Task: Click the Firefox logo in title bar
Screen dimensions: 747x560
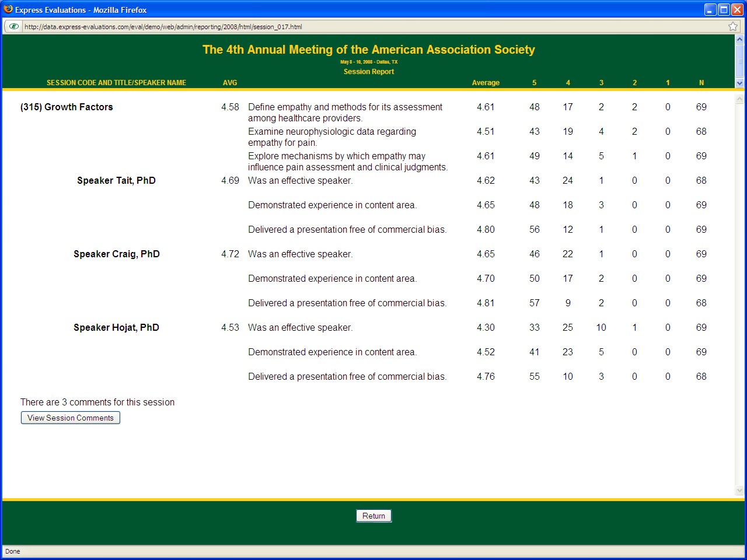Action: coord(8,9)
